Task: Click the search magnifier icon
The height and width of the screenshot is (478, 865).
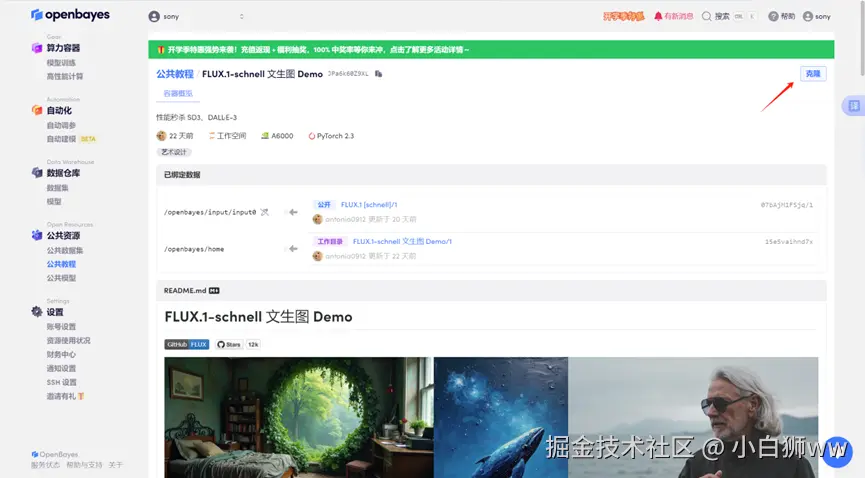Action: pyautogui.click(x=706, y=17)
